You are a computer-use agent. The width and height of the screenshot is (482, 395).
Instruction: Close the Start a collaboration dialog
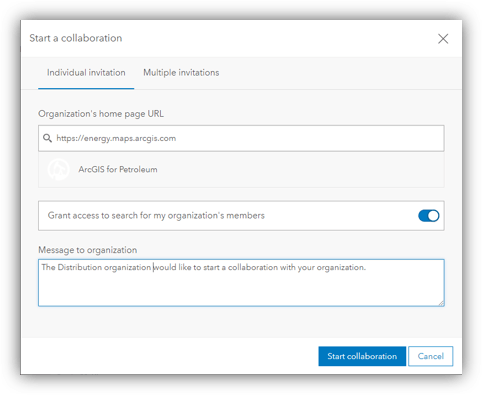point(443,39)
